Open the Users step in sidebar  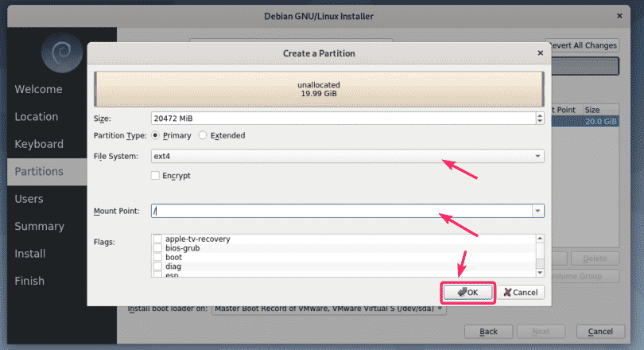(29, 199)
